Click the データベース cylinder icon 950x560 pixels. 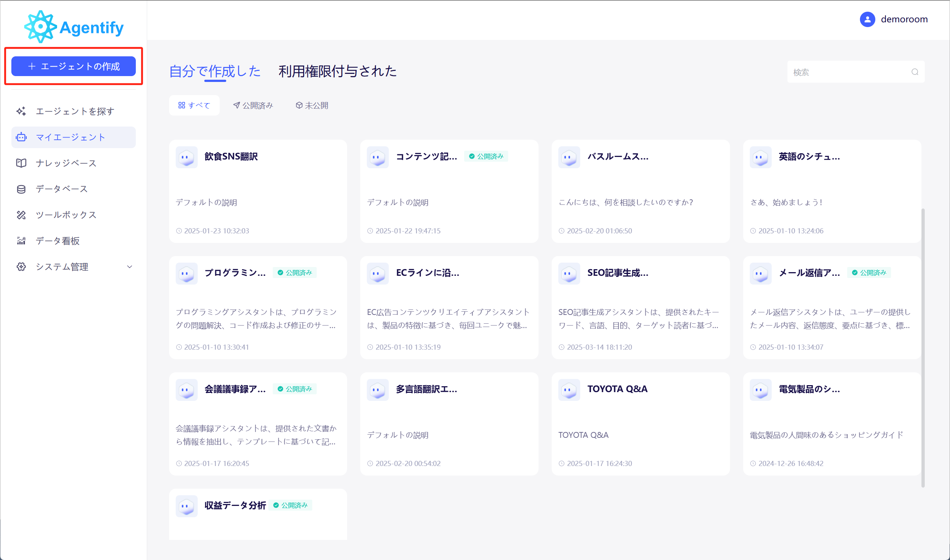21,189
